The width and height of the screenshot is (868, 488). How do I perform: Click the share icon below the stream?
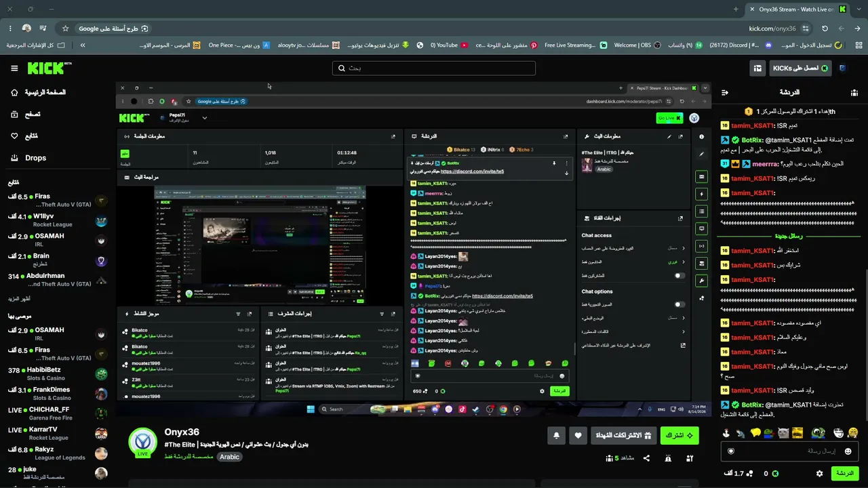point(646,458)
